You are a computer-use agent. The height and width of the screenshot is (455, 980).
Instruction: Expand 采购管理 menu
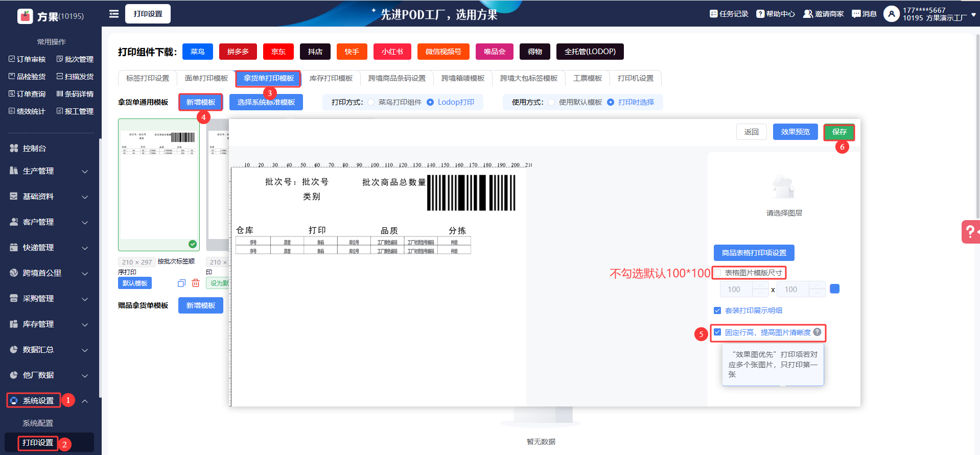click(49, 299)
